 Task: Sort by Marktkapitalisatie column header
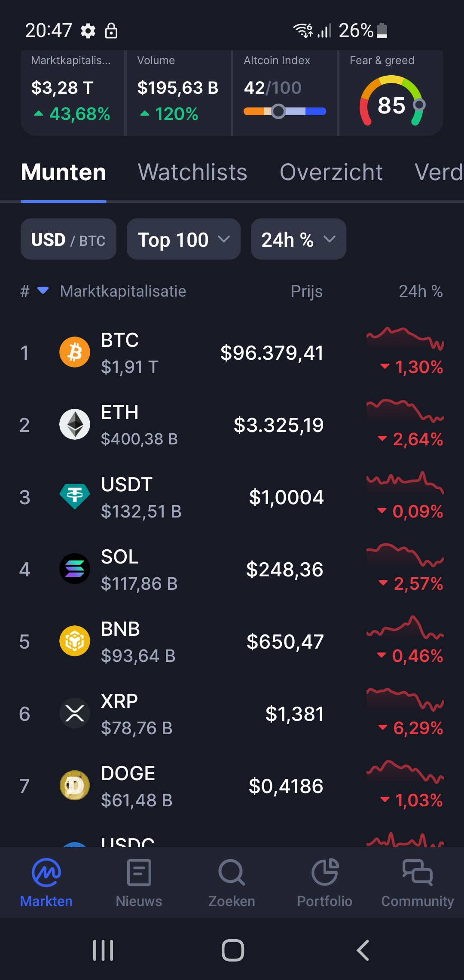coord(123,291)
